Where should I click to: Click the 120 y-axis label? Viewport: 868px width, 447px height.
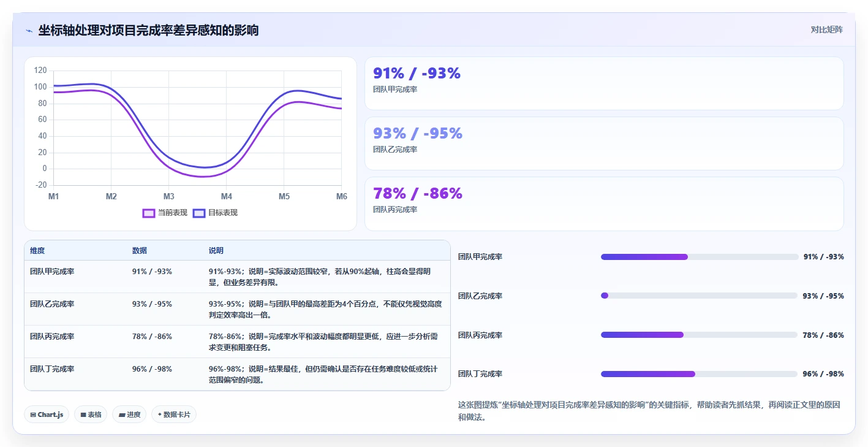[40, 71]
